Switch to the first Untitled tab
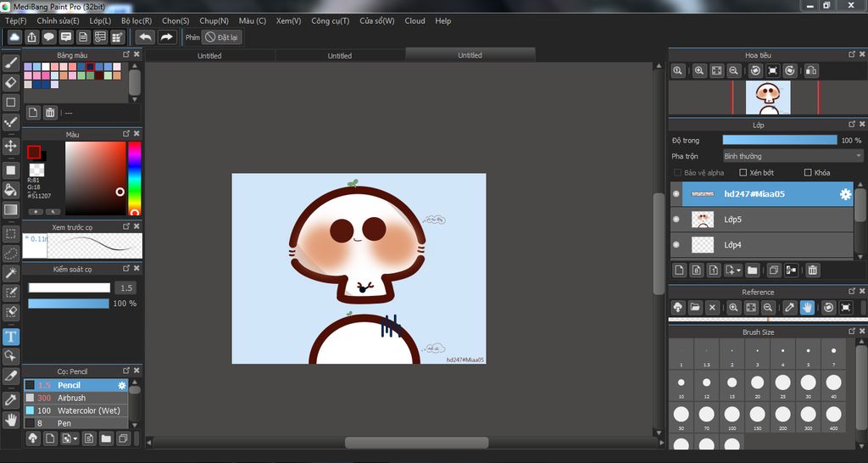The image size is (868, 463). point(210,55)
